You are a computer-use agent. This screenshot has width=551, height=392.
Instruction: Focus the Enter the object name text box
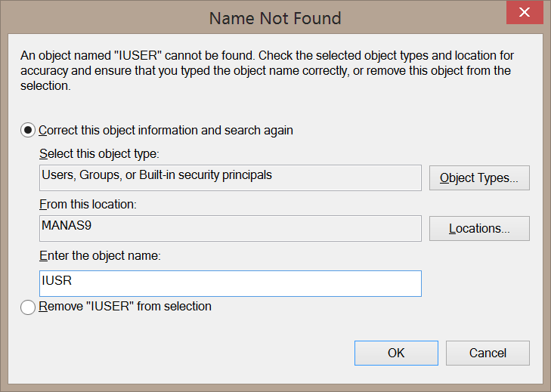point(231,283)
